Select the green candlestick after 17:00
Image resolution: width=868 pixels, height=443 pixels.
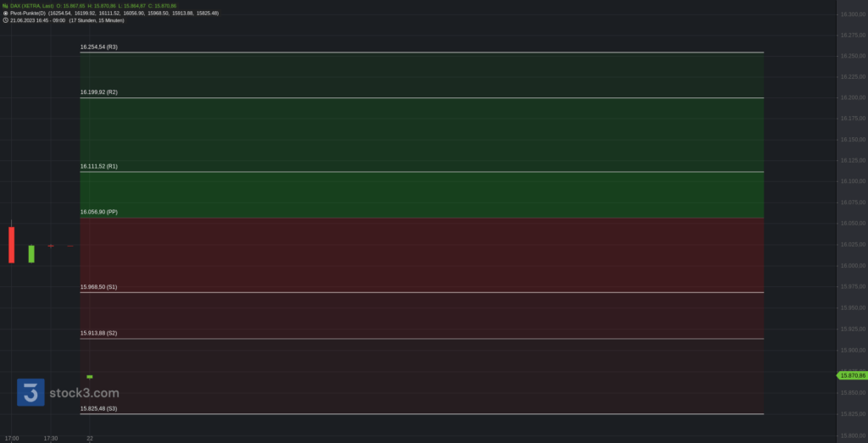[x=31, y=254]
